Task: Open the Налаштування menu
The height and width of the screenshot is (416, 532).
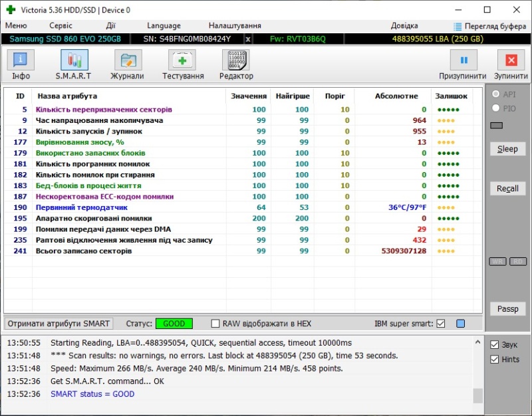Action: 235,26
